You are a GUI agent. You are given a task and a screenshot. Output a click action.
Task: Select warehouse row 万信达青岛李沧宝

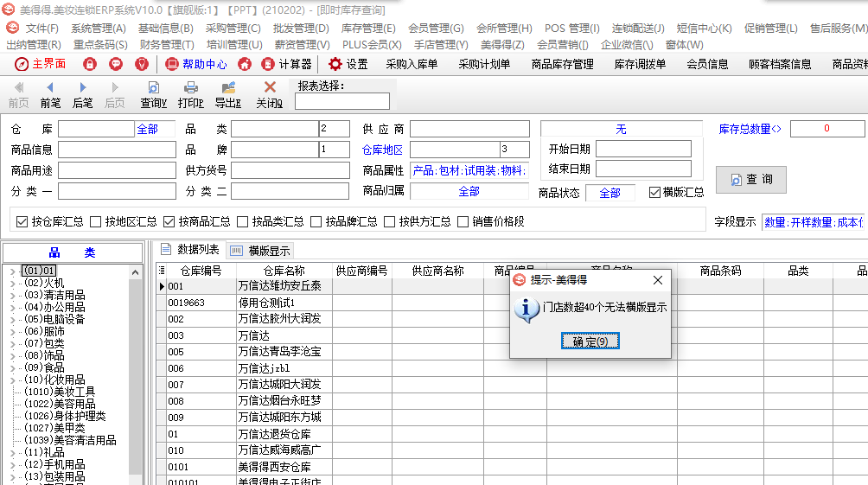pyautogui.click(x=279, y=352)
